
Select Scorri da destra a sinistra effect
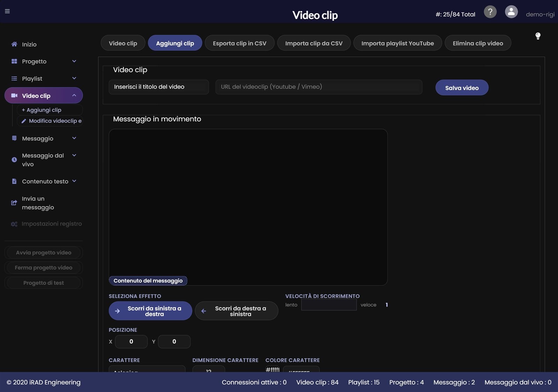point(236,311)
